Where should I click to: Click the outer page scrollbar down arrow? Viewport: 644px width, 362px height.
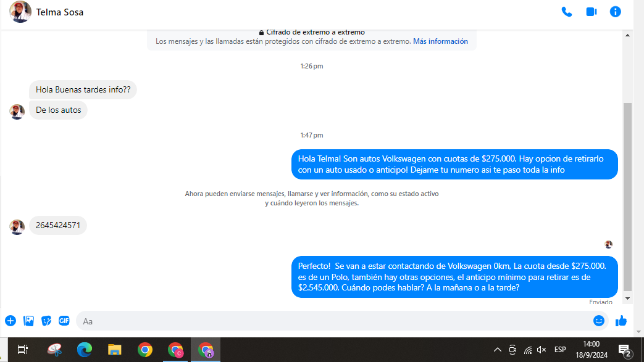638,332
